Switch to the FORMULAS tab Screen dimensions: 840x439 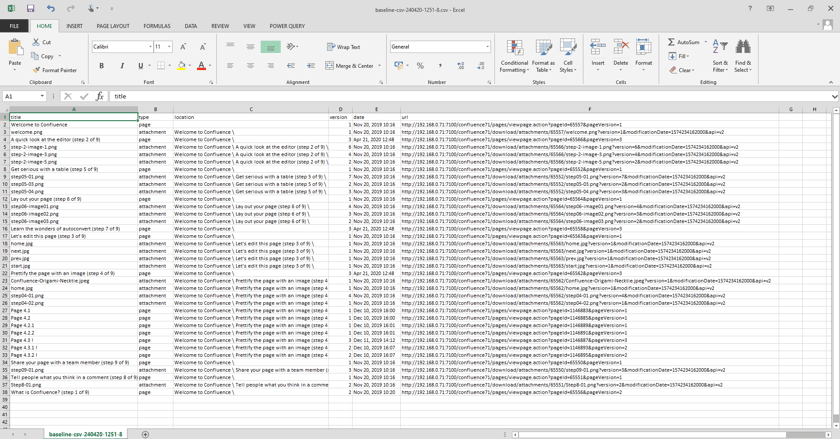[x=157, y=26]
